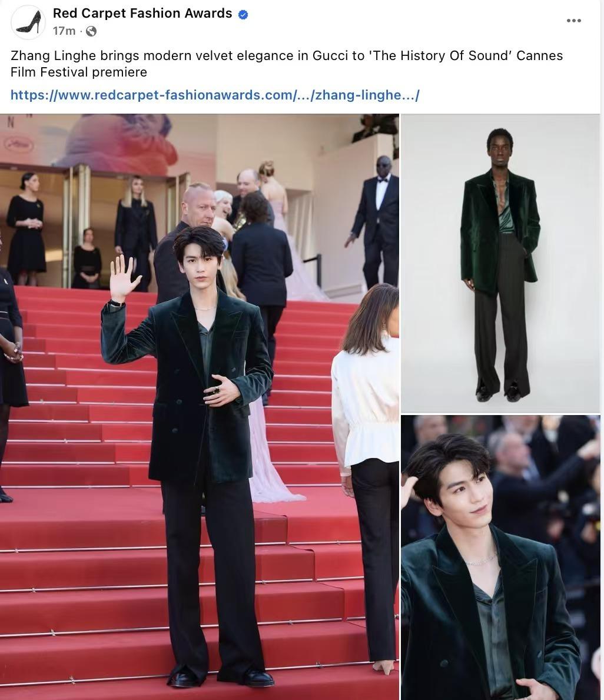
Task: Click the post caption text about Gucci
Action: point(287,64)
